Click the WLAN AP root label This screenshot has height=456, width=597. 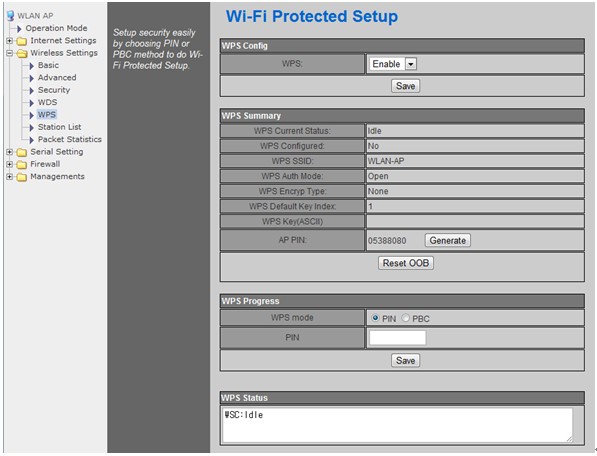pyautogui.click(x=35, y=16)
